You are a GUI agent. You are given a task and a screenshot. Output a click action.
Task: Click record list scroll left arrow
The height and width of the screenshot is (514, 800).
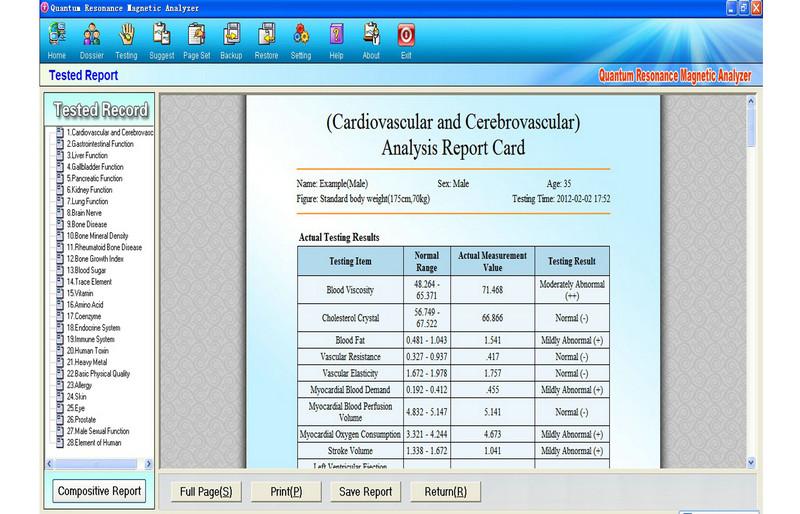click(49, 464)
